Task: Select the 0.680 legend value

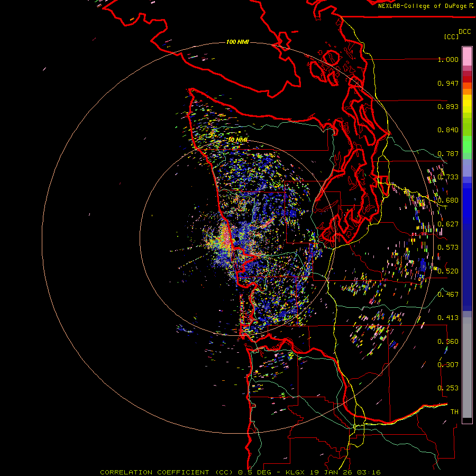Action: [x=448, y=200]
